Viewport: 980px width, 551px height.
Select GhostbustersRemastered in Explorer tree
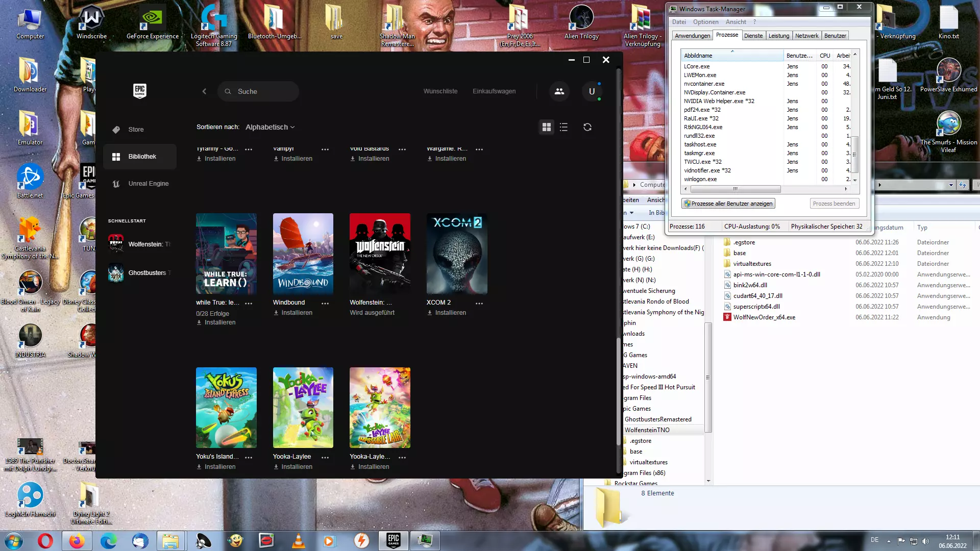pos(658,419)
